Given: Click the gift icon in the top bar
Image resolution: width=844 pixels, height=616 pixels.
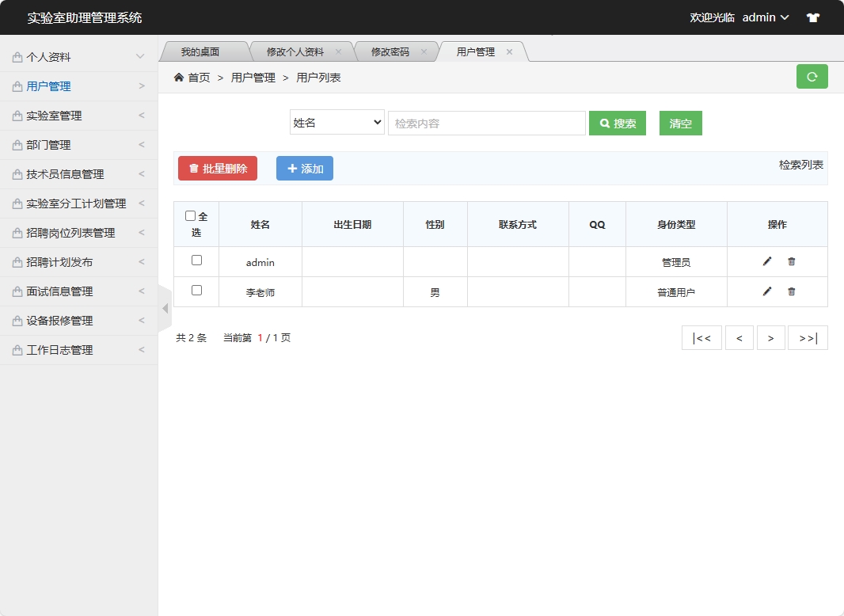Looking at the screenshot, I should click(x=812, y=17).
